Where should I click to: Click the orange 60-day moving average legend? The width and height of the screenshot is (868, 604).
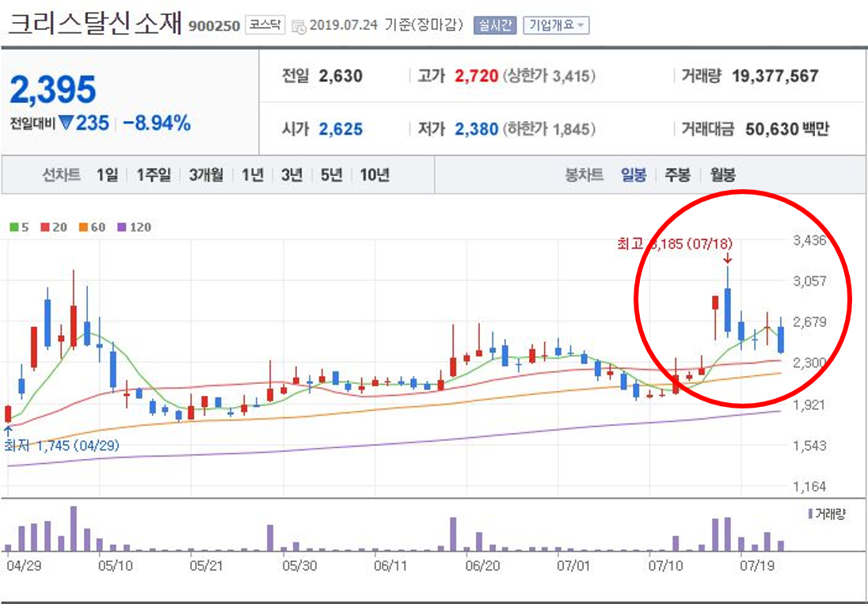tap(92, 227)
